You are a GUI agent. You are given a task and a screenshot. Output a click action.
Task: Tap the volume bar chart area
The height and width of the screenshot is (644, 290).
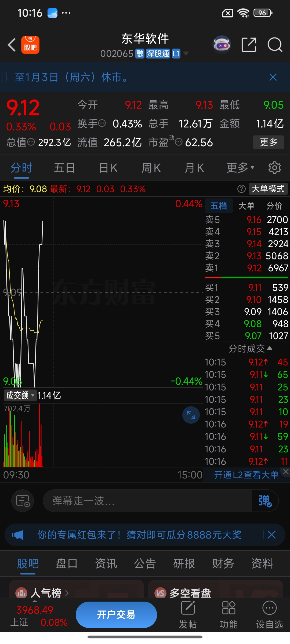coord(103,435)
